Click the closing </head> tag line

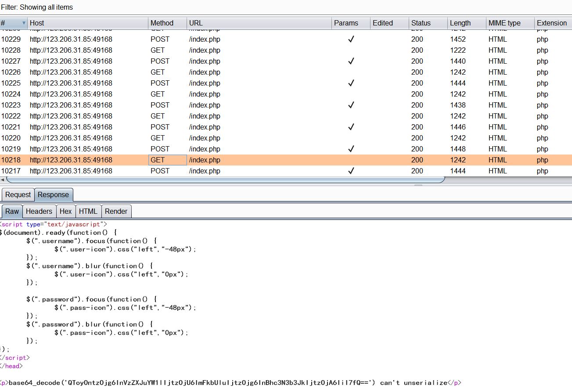[11, 366]
